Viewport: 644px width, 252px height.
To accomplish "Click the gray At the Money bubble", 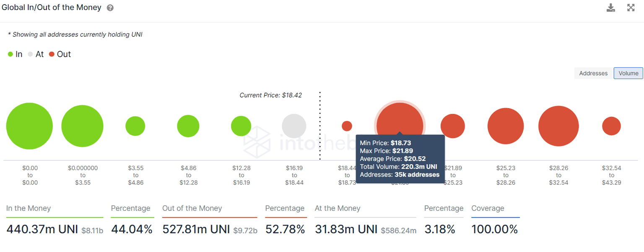I will pos(294,126).
